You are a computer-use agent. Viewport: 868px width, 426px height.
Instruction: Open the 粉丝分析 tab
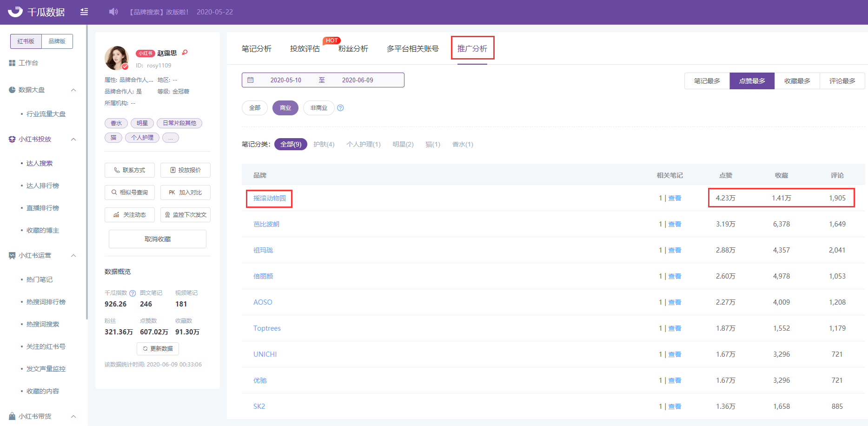pyautogui.click(x=353, y=49)
